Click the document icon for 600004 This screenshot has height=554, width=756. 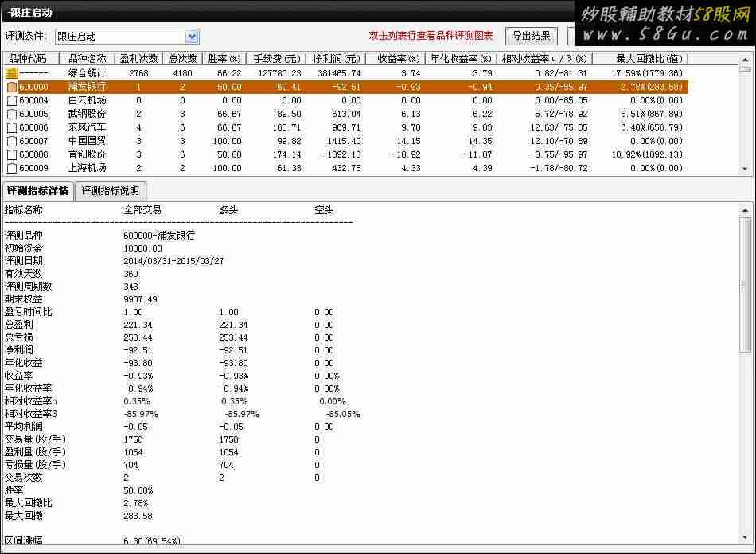(12, 100)
